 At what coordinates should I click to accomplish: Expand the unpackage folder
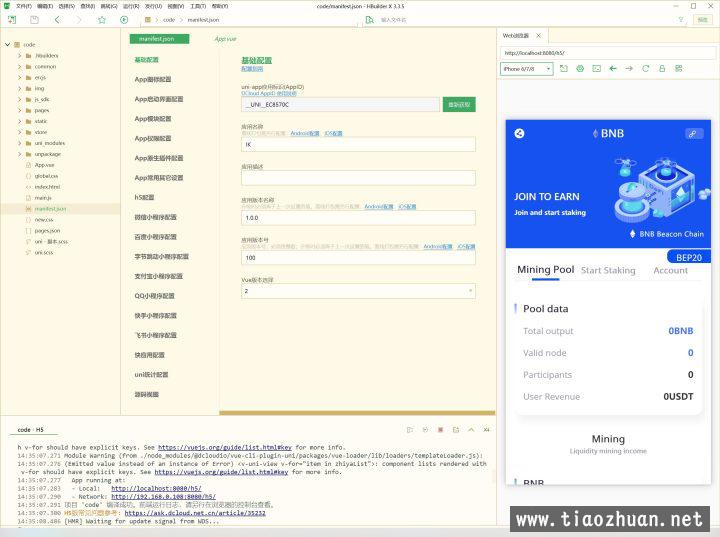[x=19, y=154]
